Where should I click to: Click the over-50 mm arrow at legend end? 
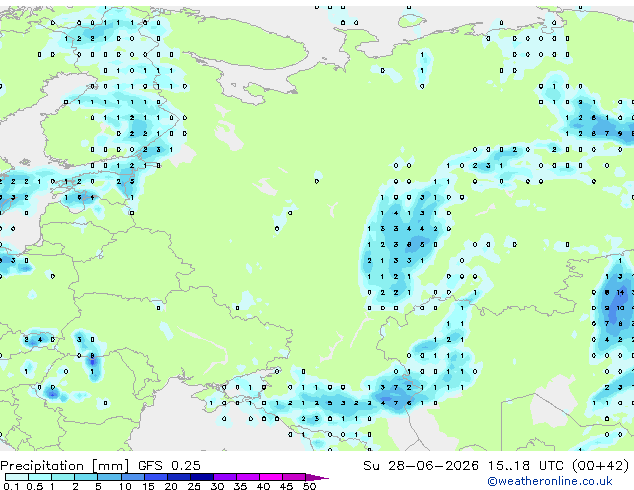tap(317, 477)
